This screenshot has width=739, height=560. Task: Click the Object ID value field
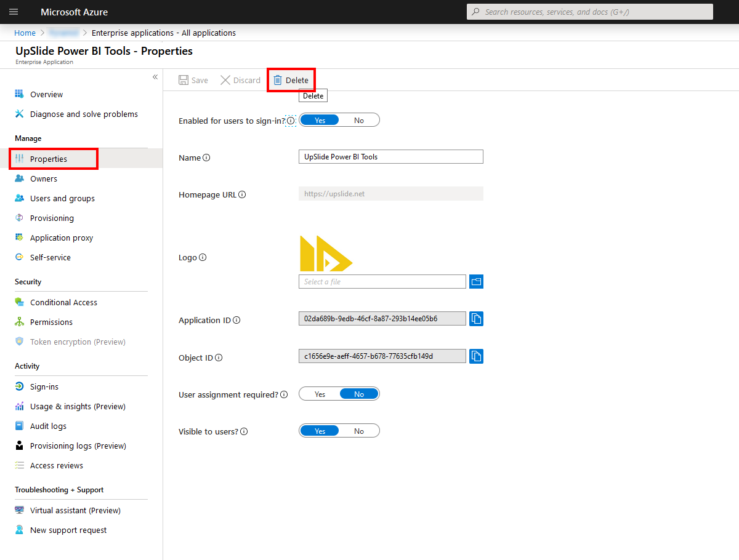tap(382, 356)
